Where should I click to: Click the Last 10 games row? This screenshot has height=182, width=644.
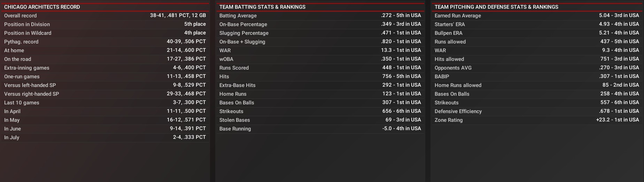point(104,103)
